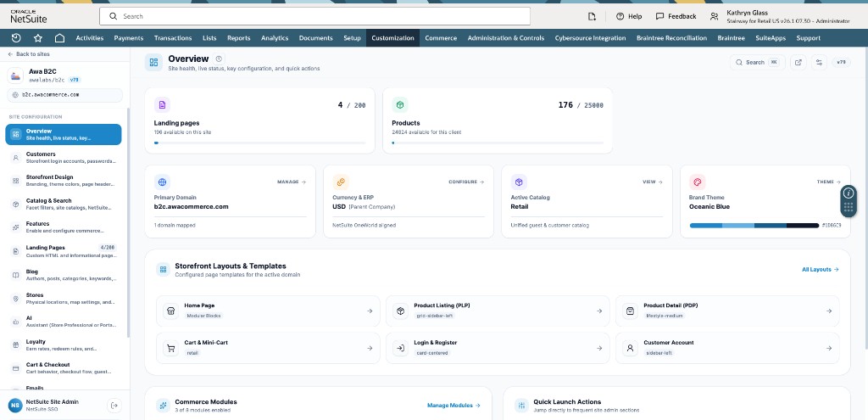This screenshot has height=420, width=868.
Task: Click THEME on Brand Theme card
Action: click(829, 182)
